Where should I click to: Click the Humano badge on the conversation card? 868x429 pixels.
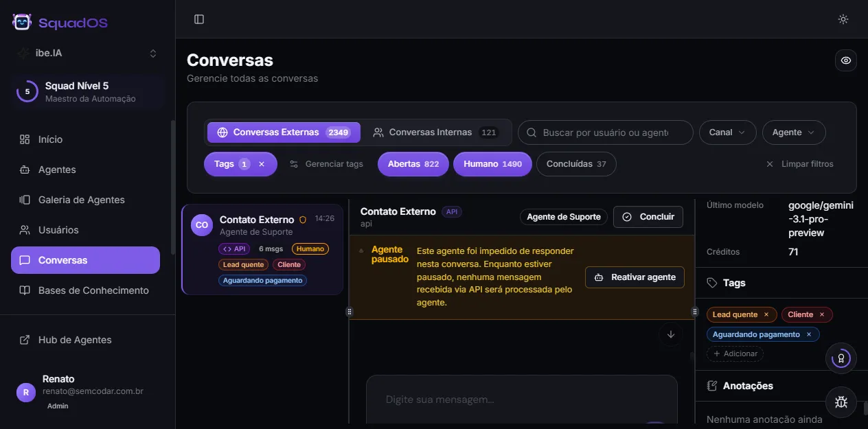[310, 248]
